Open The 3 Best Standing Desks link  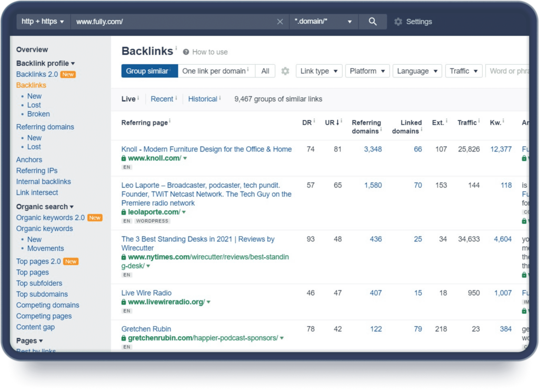coord(198,244)
